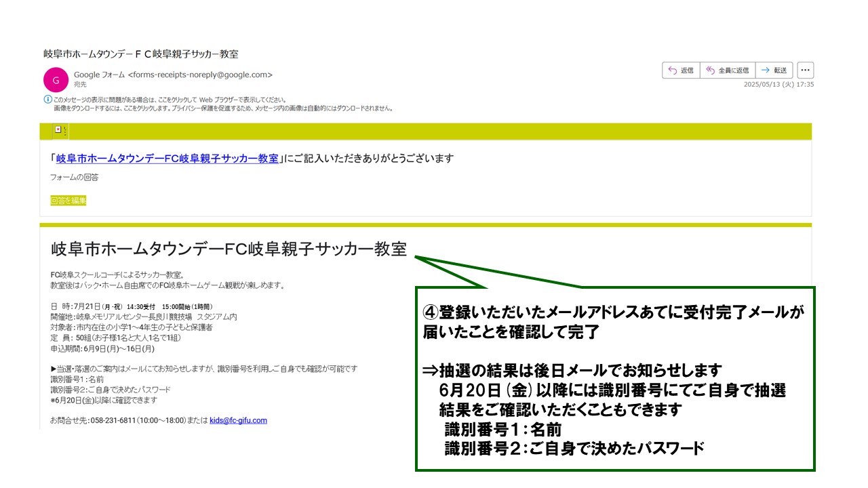Open the three-dot more actions menu
868x488 pixels.
pos(805,70)
